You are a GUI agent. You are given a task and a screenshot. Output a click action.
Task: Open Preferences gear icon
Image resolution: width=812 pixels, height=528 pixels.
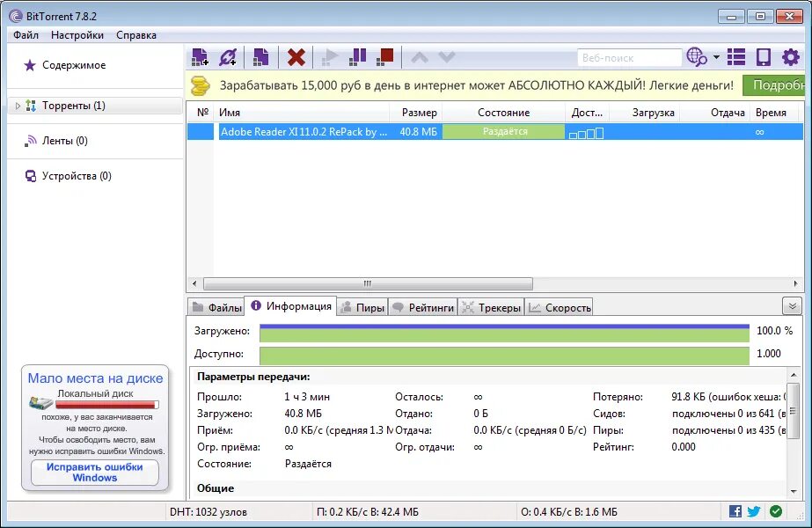click(791, 57)
